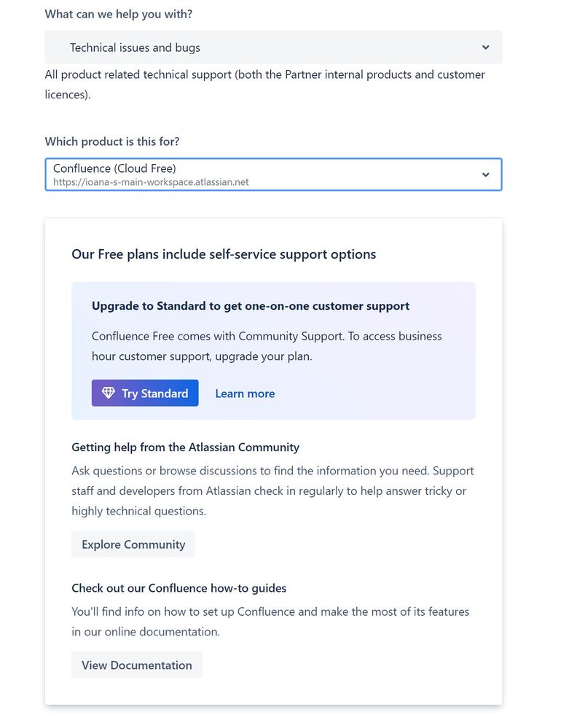Click the diamond icon inside the blue button
The width and height of the screenshot is (585, 728).
click(108, 393)
